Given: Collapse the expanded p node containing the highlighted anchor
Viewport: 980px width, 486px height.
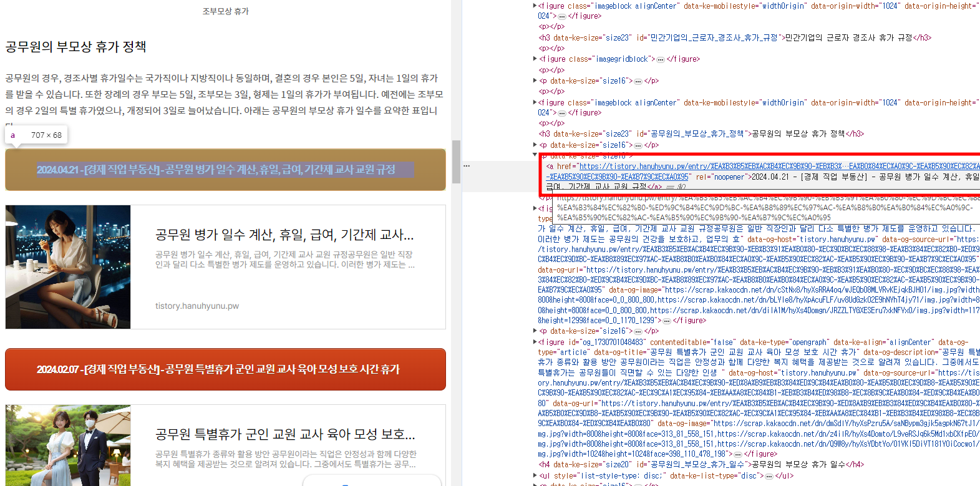Looking at the screenshot, I should pyautogui.click(x=535, y=155).
